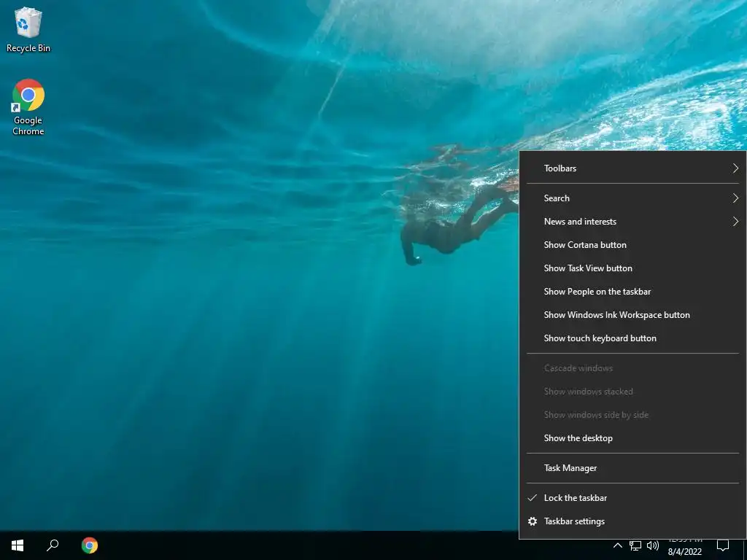
Task: Open the Action Center notification icon
Action: coord(723,545)
